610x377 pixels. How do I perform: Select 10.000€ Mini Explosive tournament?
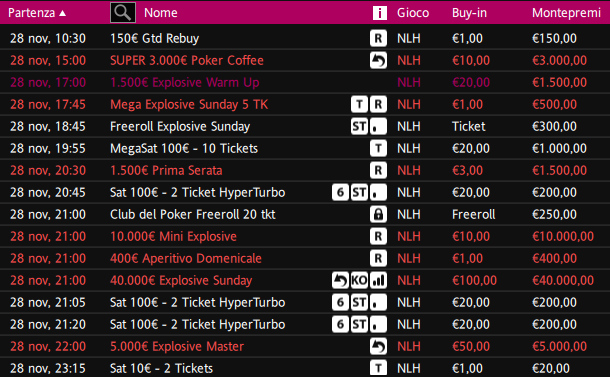pyautogui.click(x=305, y=236)
